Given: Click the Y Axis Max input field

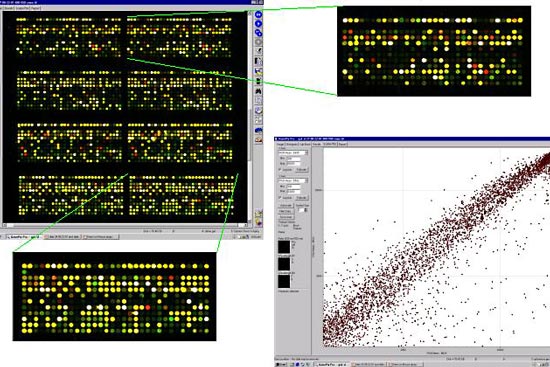Looking at the screenshot, I should (x=294, y=192).
